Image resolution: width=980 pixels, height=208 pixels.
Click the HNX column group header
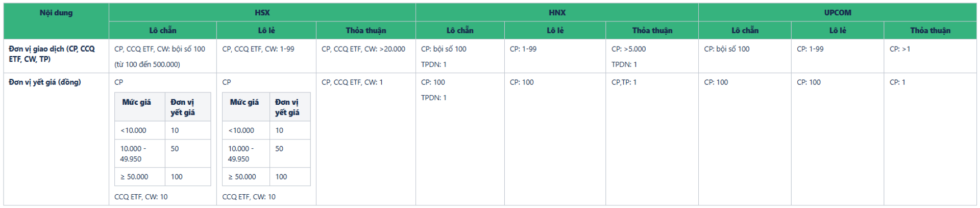557,12
